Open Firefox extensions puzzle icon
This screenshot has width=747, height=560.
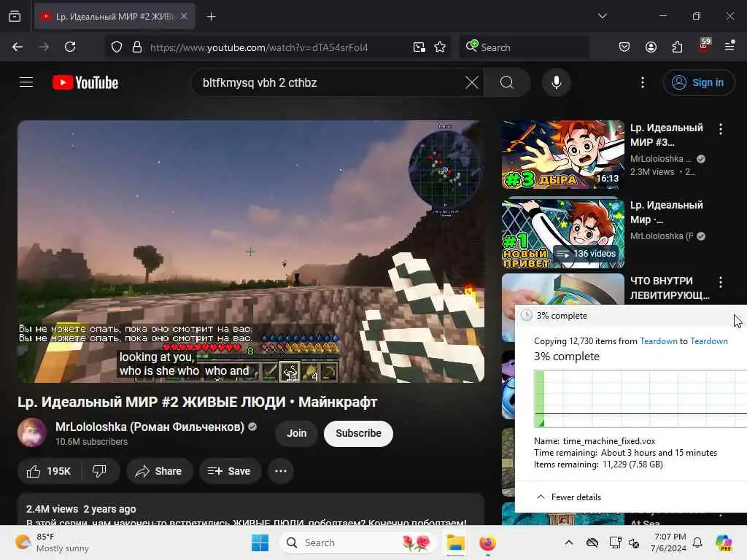coord(677,47)
